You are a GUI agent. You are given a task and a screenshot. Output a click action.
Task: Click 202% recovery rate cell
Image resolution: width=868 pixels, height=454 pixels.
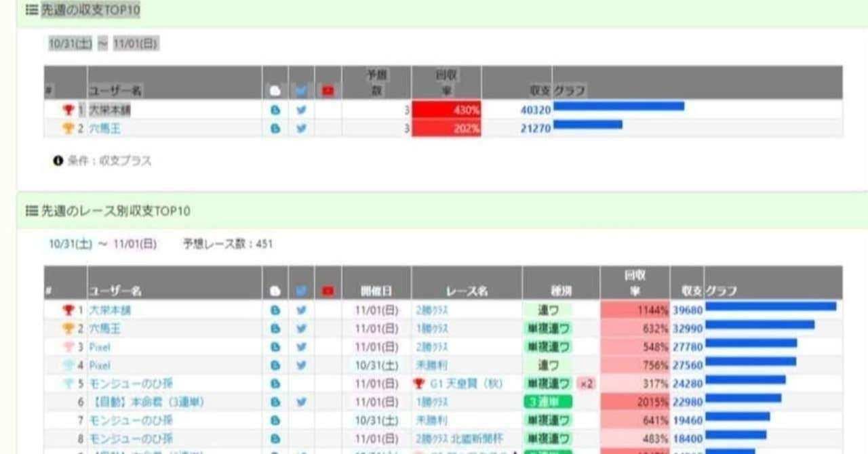tap(446, 128)
